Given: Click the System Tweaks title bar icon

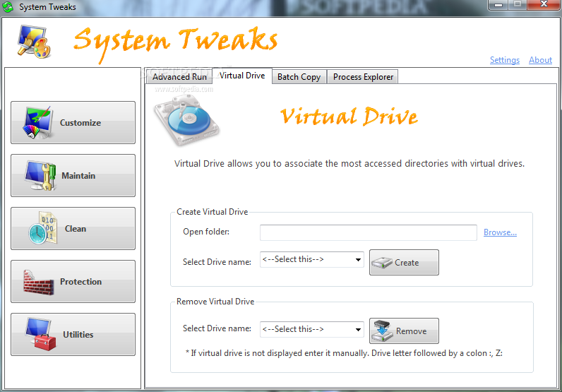Looking at the screenshot, I should coord(8,7).
